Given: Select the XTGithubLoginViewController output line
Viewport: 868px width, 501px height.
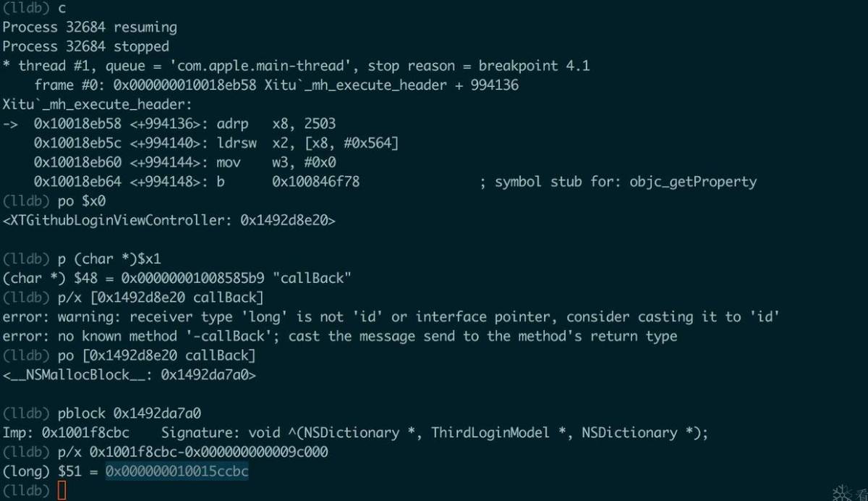Looking at the screenshot, I should click(x=169, y=220).
